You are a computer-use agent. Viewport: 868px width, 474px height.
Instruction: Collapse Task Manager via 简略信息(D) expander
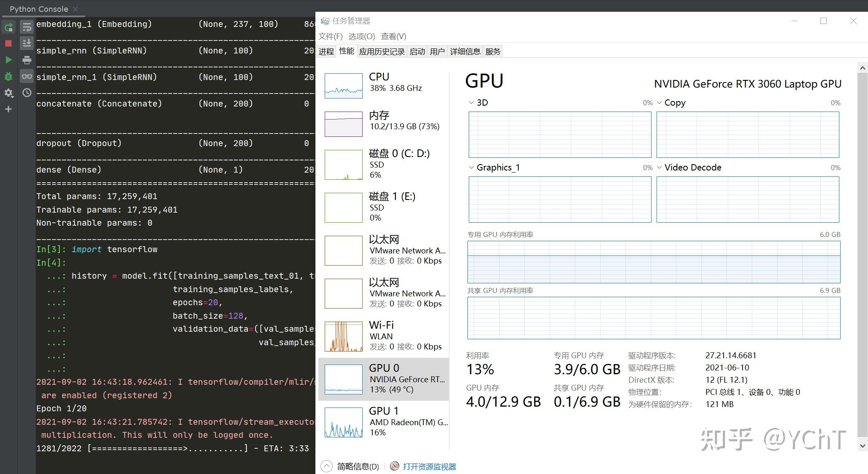(x=326, y=466)
